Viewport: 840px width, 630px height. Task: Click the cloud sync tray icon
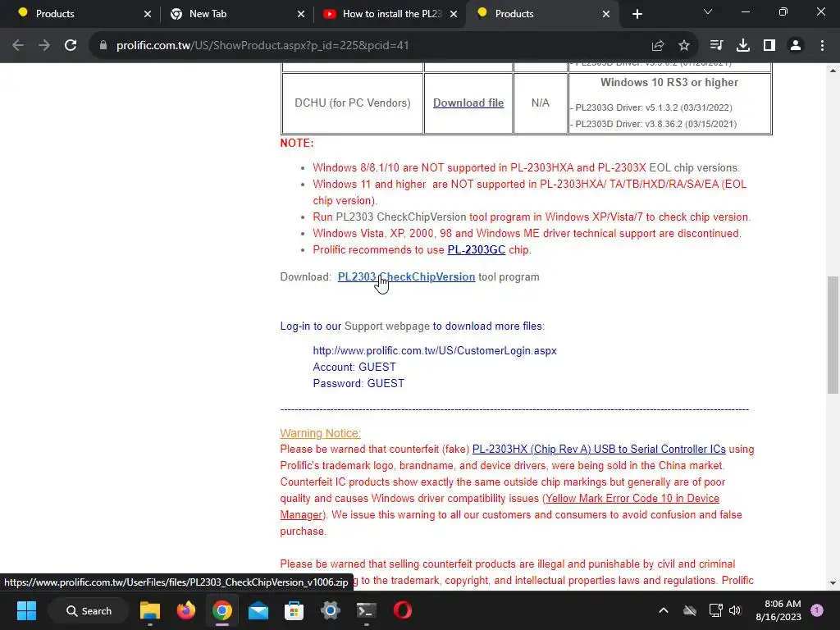pyautogui.click(x=690, y=610)
